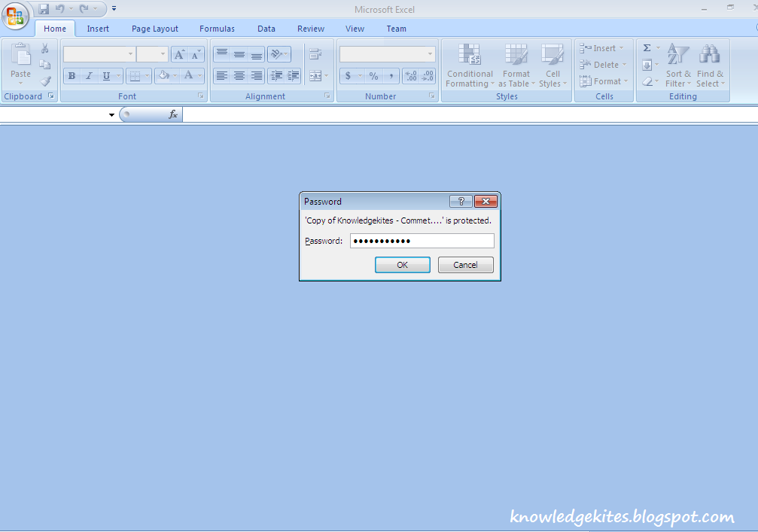Click the Copy icon in Clipboard group
The height and width of the screenshot is (532, 758).
click(x=45, y=64)
